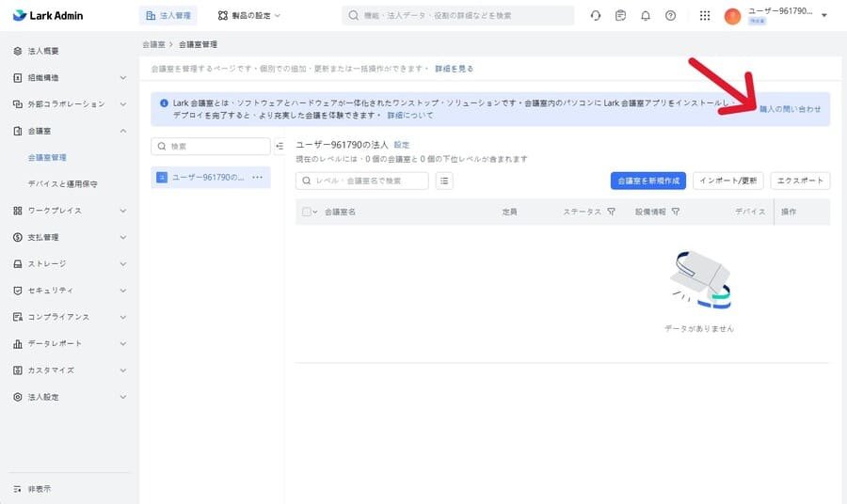This screenshot has height=504, width=847.
Task: Switch to the 法人管理 tab
Action: point(168,16)
